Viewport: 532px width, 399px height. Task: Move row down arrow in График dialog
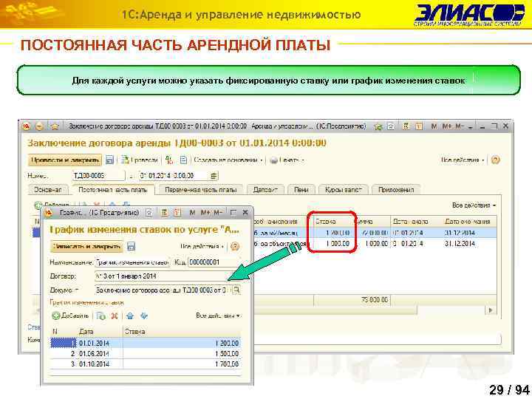tap(144, 316)
